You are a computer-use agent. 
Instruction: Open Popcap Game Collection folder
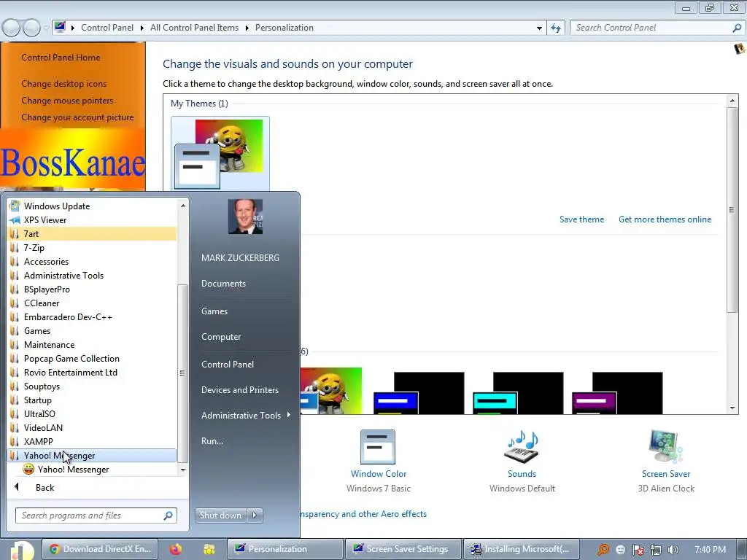point(92,358)
